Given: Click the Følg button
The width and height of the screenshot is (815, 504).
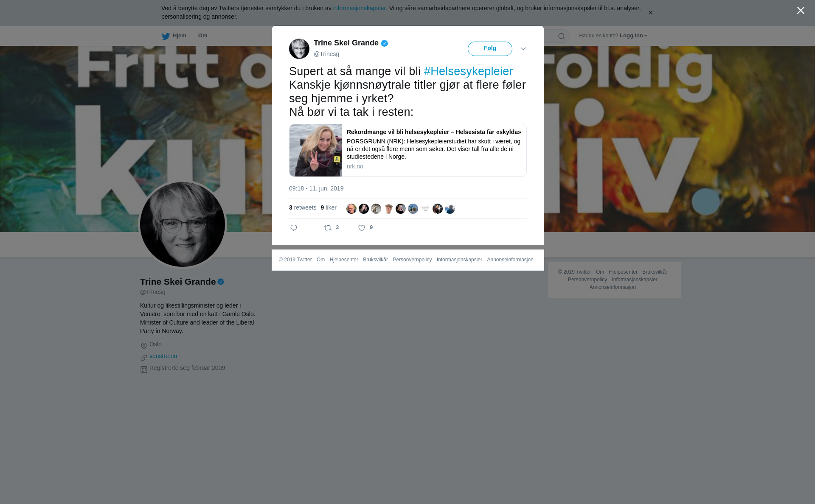Looking at the screenshot, I should point(490,49).
